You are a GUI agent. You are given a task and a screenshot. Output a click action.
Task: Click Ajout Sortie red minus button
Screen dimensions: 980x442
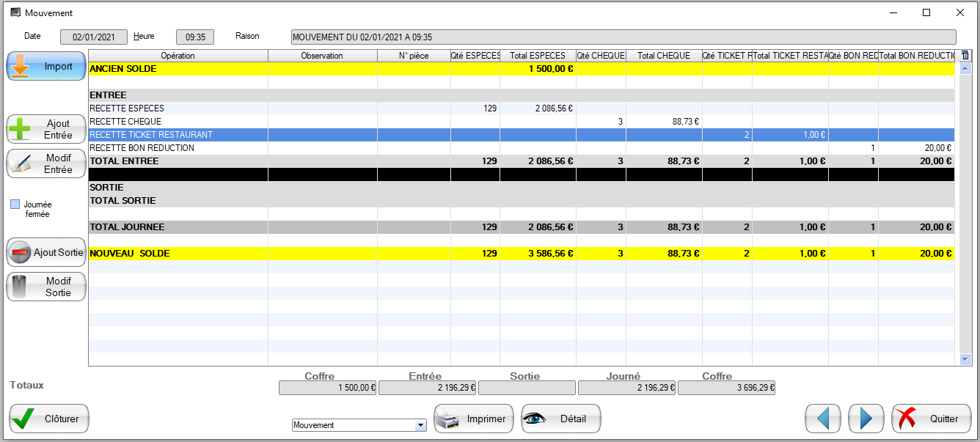pyautogui.click(x=46, y=252)
